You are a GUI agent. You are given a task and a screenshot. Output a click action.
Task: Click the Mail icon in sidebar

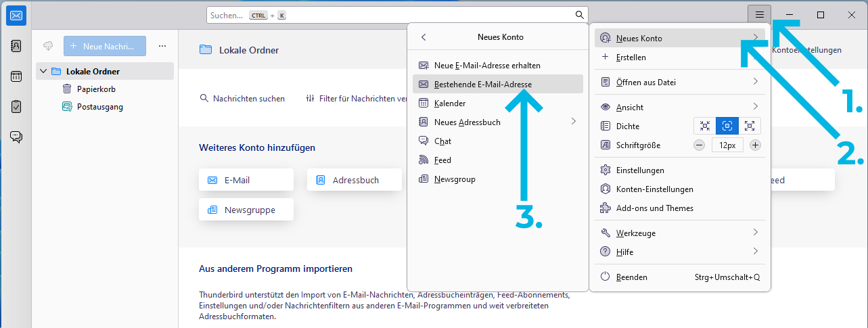coord(16,16)
